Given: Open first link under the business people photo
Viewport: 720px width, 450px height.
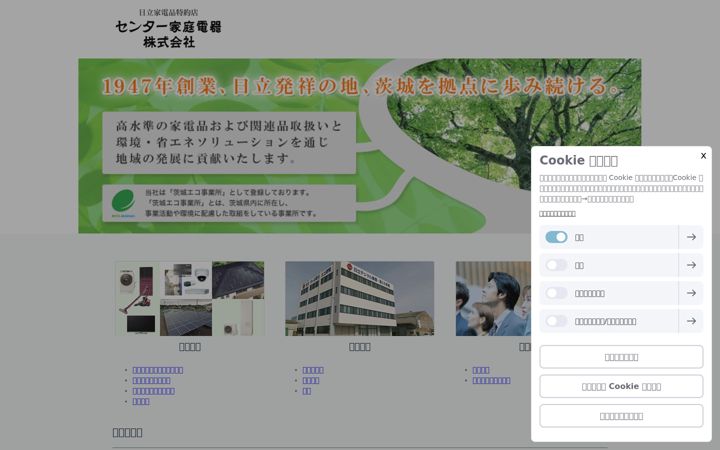Looking at the screenshot, I should pos(481,370).
